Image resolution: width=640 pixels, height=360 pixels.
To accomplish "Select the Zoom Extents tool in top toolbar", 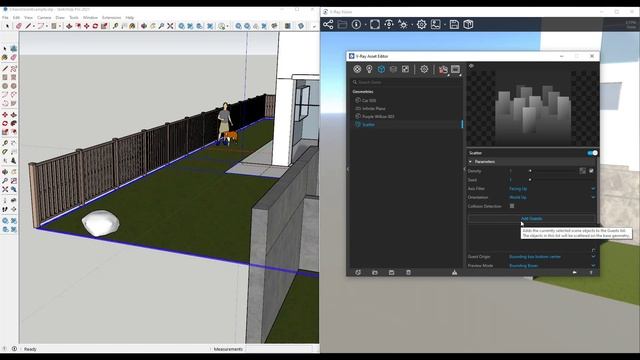I will pyautogui.click(x=170, y=26).
